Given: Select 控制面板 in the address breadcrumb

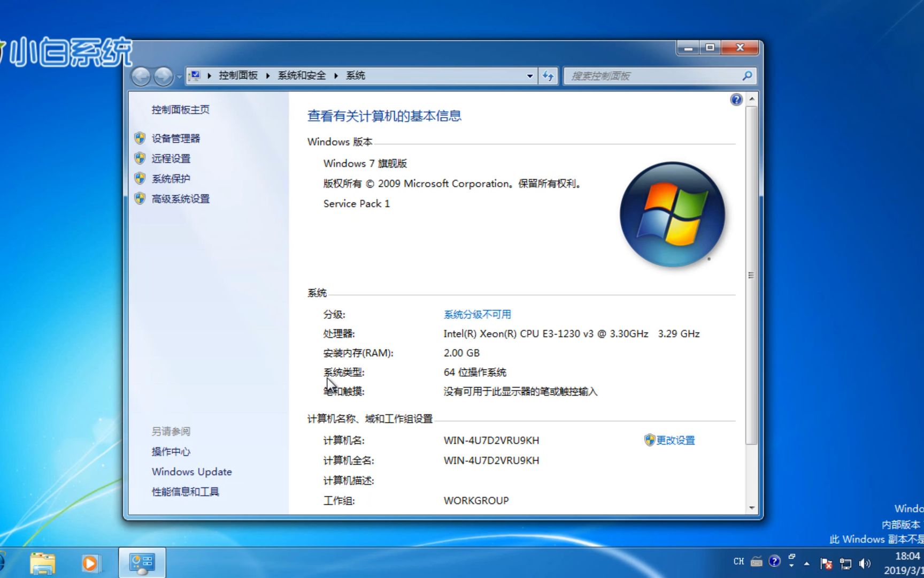Looking at the screenshot, I should (238, 75).
